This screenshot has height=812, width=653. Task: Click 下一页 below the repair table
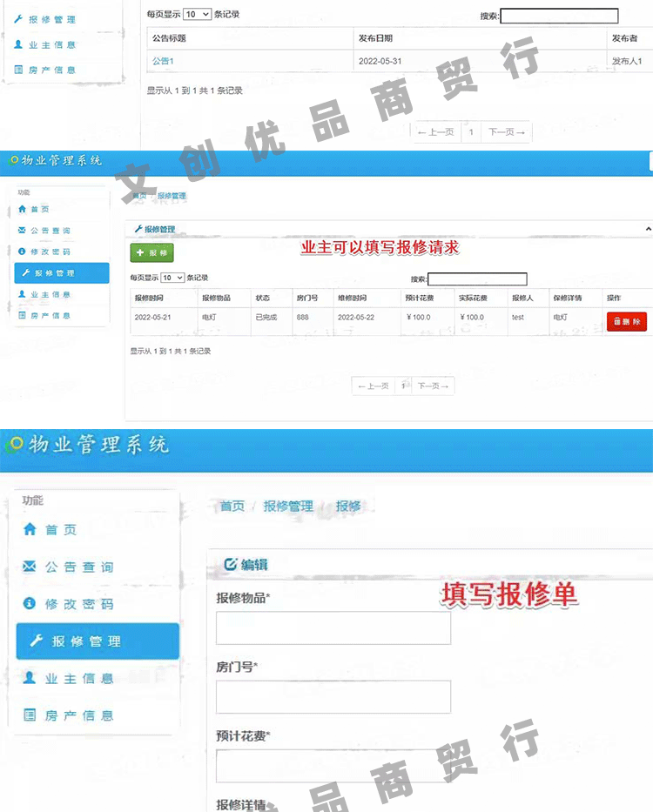pos(433,386)
